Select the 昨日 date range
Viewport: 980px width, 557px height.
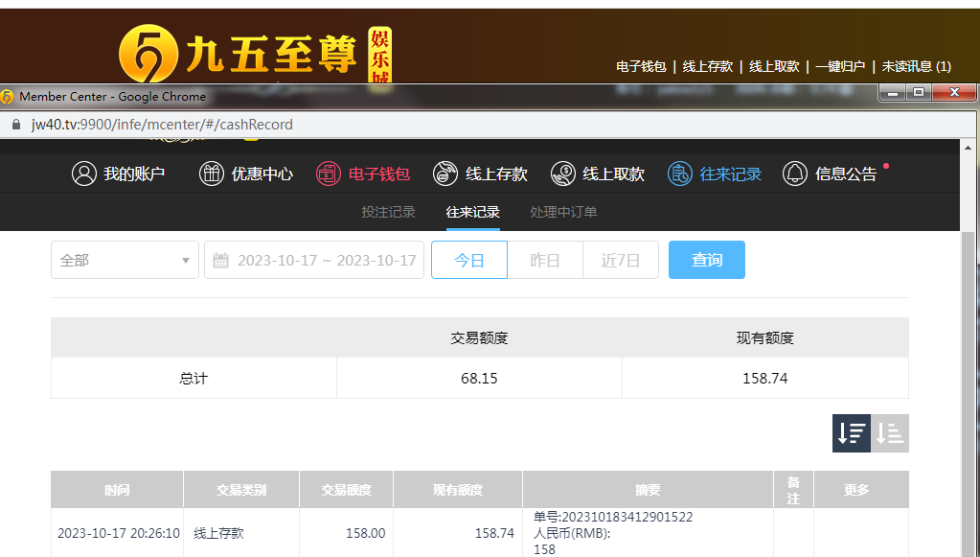(x=545, y=260)
